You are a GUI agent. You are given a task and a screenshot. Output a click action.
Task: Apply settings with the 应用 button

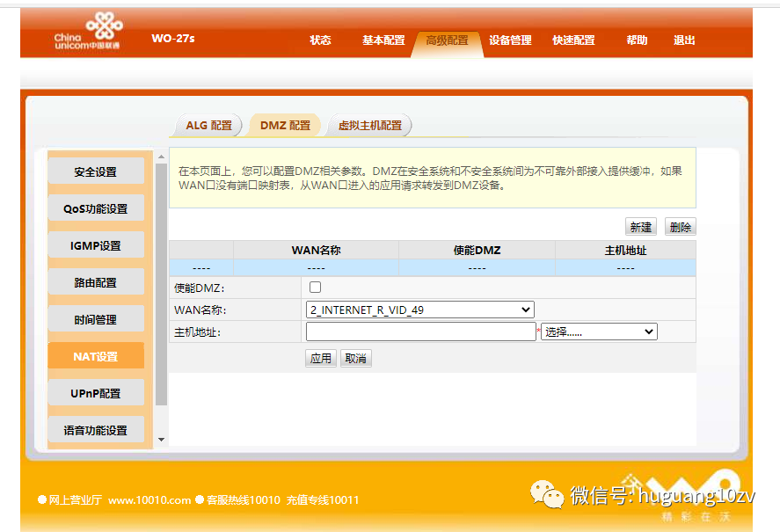(x=321, y=358)
